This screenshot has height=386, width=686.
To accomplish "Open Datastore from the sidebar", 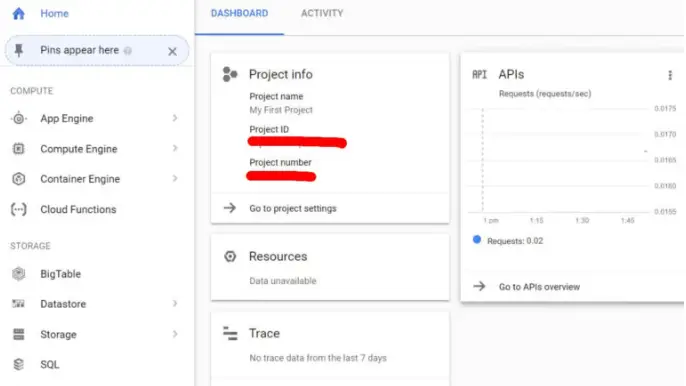I will click(63, 304).
